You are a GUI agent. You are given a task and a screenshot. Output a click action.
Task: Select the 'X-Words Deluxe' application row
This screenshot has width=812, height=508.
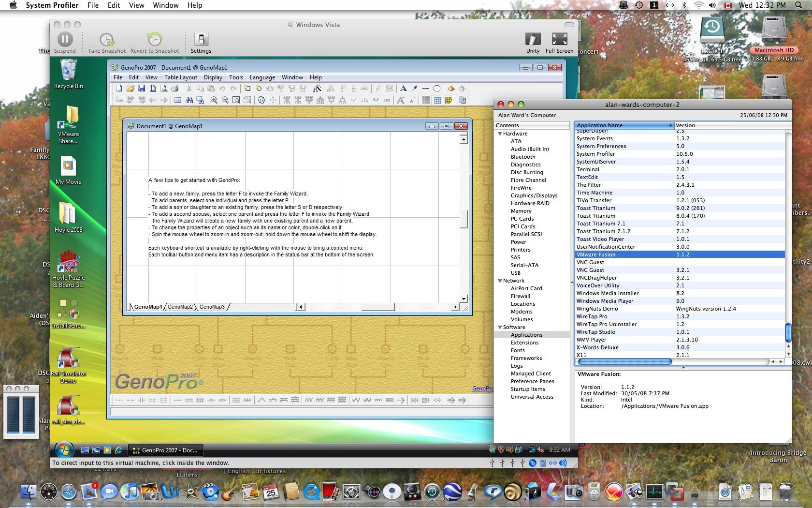tap(680, 347)
